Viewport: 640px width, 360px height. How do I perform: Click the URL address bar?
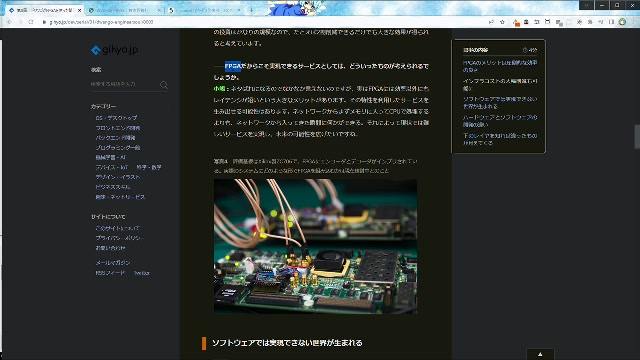click(x=265, y=22)
